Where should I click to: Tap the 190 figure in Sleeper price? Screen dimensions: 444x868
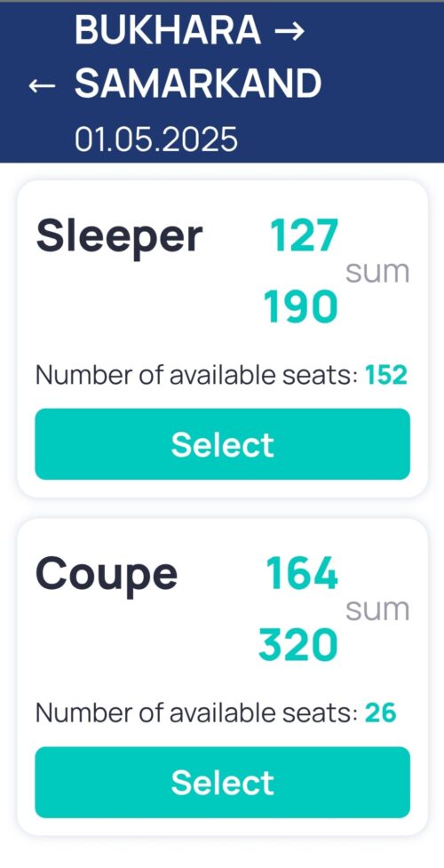point(300,307)
